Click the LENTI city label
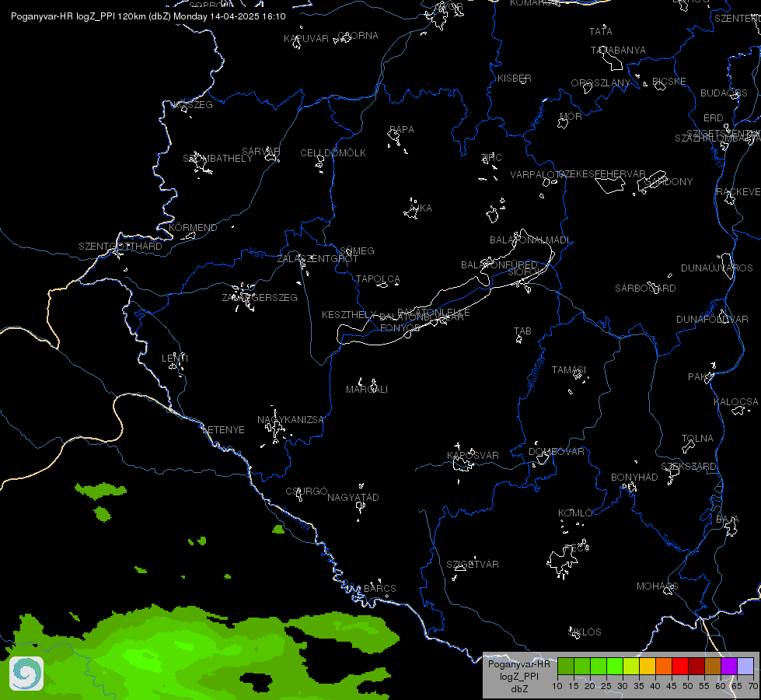The width and height of the screenshot is (761, 700). 175,358
